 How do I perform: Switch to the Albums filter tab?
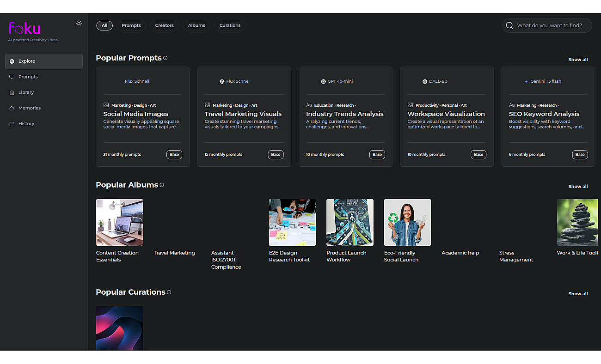pyautogui.click(x=196, y=25)
